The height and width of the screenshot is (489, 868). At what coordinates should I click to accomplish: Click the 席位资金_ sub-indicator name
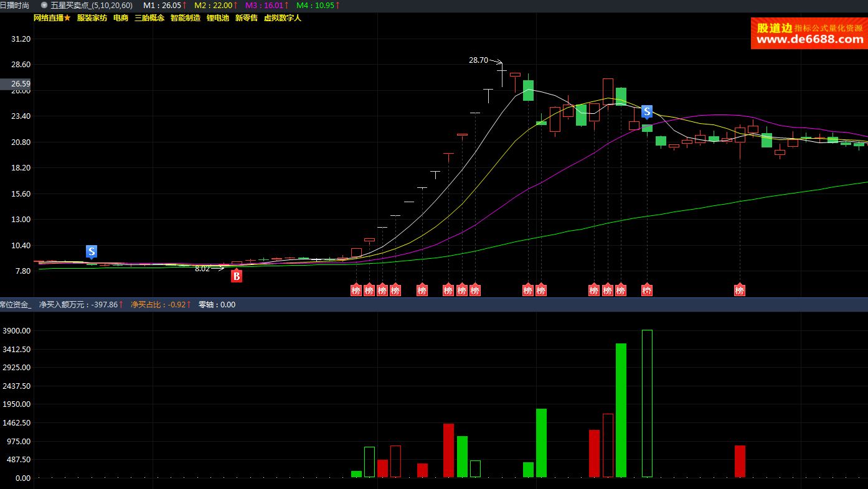(x=16, y=305)
